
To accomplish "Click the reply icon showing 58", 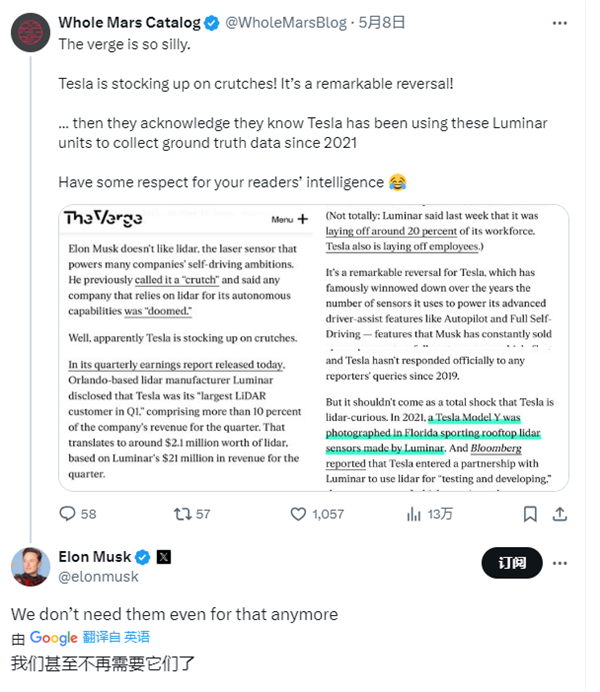I will [68, 514].
